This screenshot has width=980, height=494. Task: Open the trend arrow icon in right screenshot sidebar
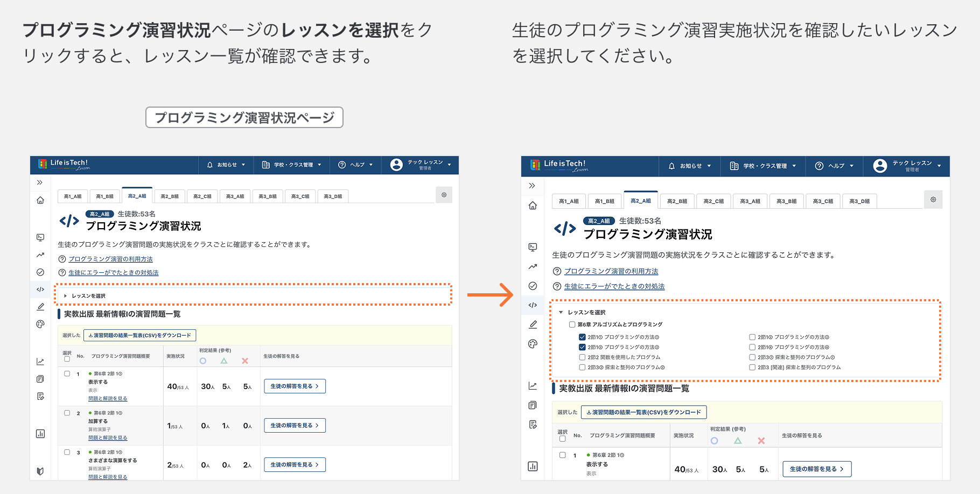point(533,266)
